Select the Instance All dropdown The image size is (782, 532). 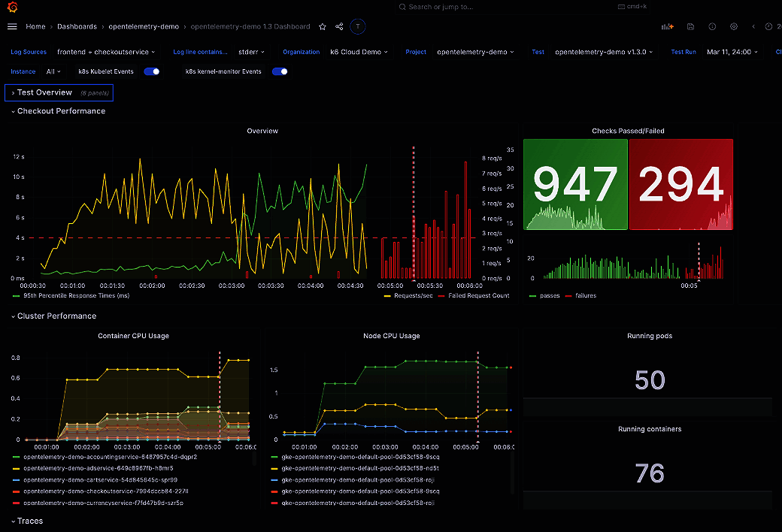[54, 71]
